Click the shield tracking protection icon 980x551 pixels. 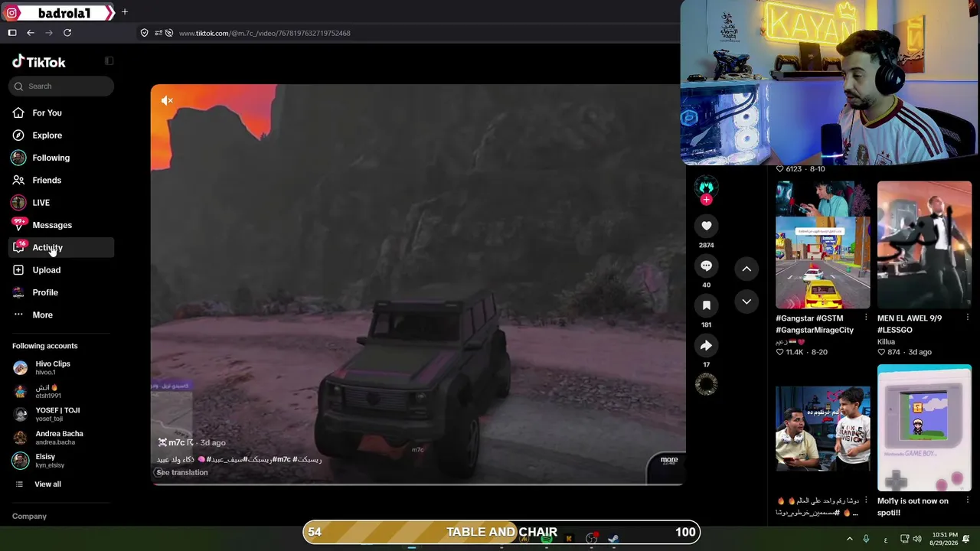[144, 33]
